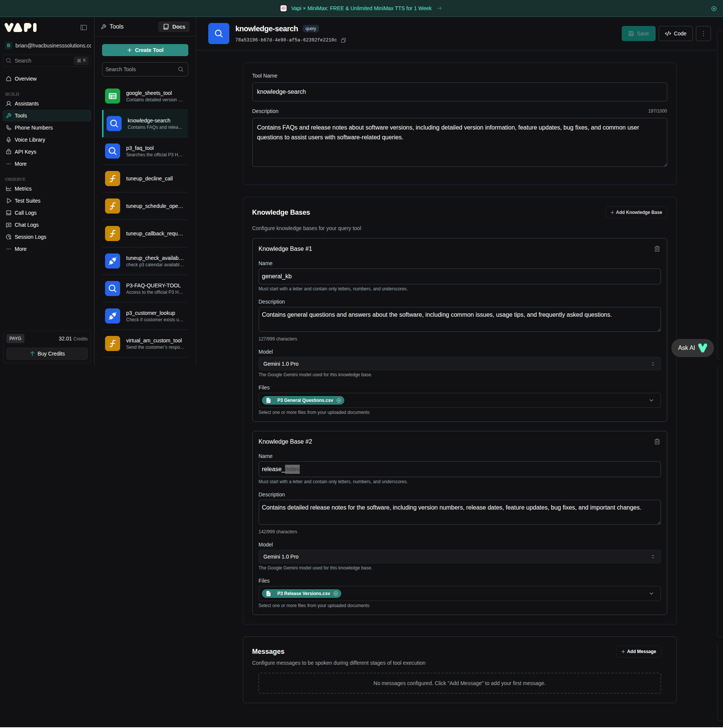The image size is (723, 728).
Task: Click the Create Tool button
Action: [x=145, y=50]
